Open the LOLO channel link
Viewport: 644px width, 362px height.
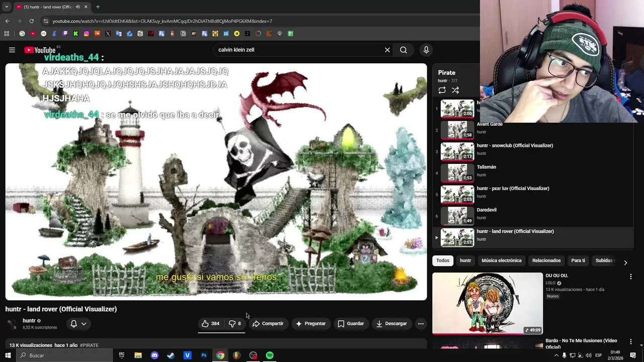[x=550, y=283]
